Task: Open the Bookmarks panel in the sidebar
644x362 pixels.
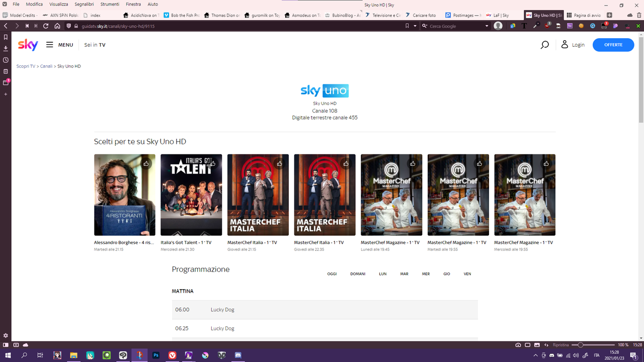Action: [6, 37]
